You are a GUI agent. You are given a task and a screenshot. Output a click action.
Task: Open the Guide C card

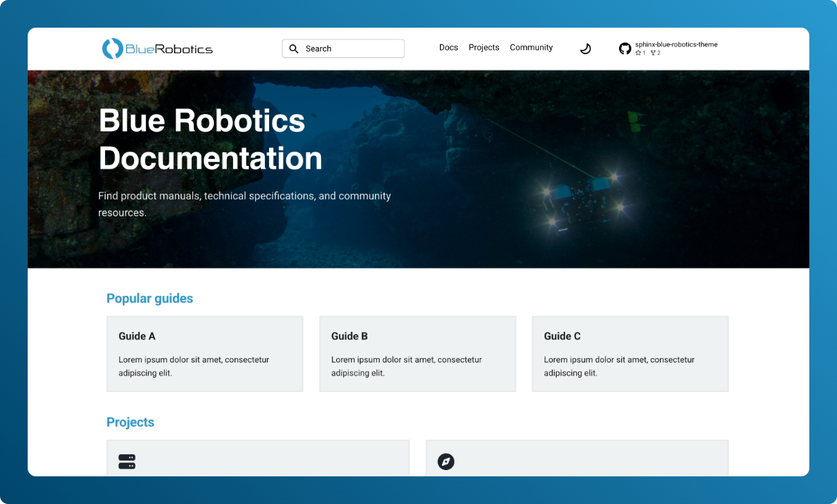tap(629, 353)
